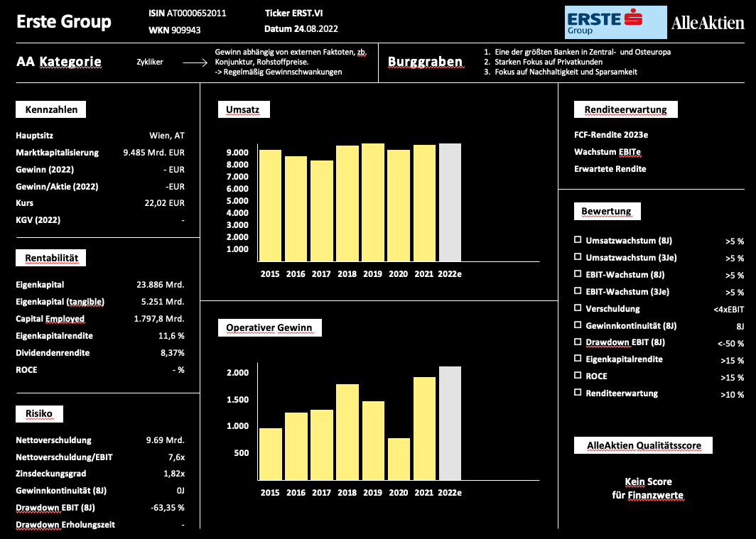Tick the EBIT-Wachstum (8J) checkbox

[577, 273]
